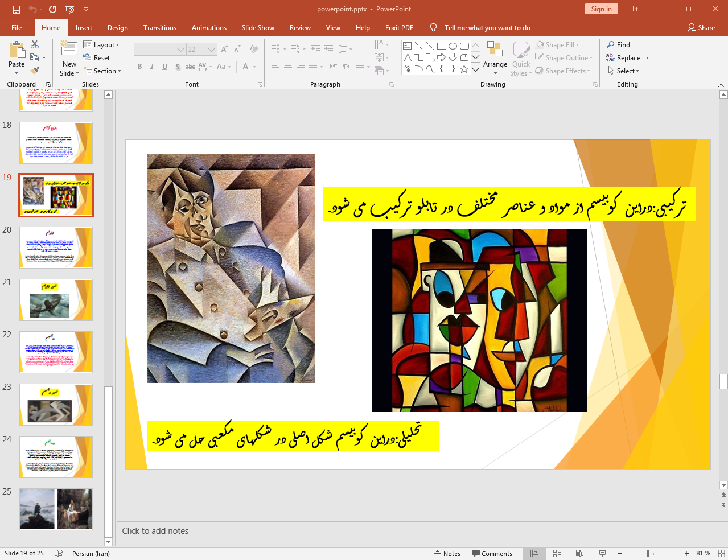728x560 pixels.
Task: Insert a New Slide
Action: click(69, 59)
